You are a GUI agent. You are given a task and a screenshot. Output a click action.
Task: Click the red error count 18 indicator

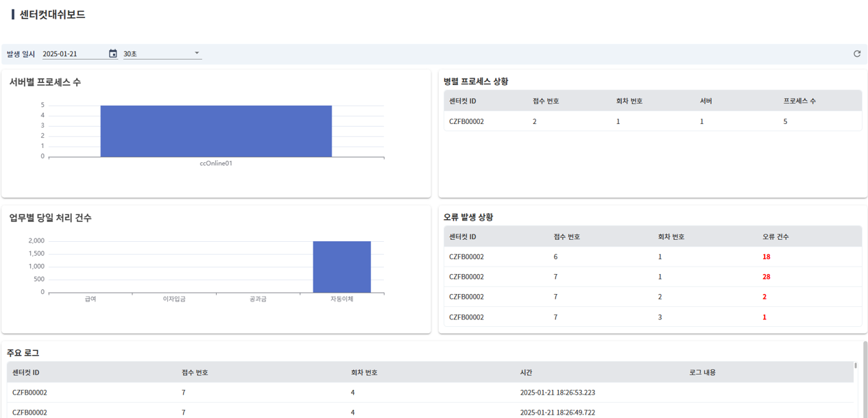(767, 256)
